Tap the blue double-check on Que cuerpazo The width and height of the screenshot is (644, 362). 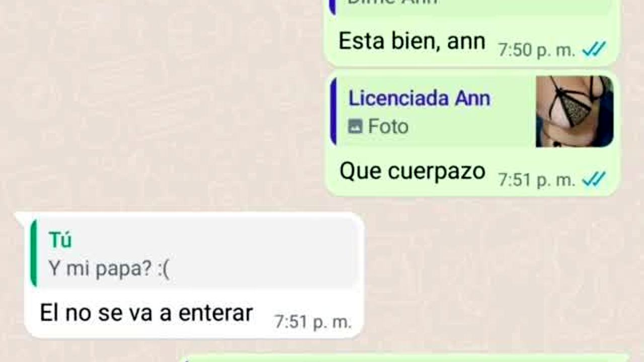click(594, 179)
